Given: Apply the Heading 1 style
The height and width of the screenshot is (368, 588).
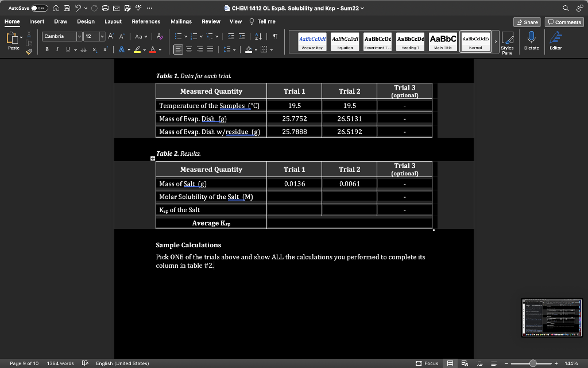Looking at the screenshot, I should pyautogui.click(x=410, y=41).
